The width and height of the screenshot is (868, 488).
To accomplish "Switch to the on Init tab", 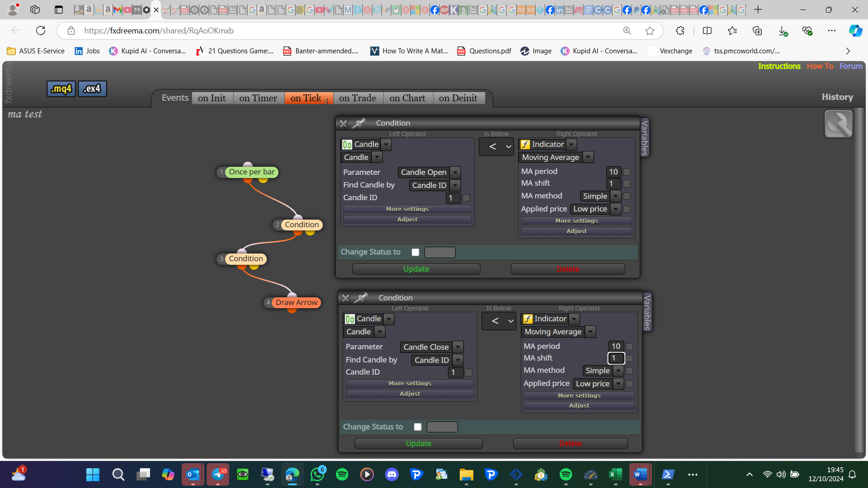I will [x=212, y=98].
